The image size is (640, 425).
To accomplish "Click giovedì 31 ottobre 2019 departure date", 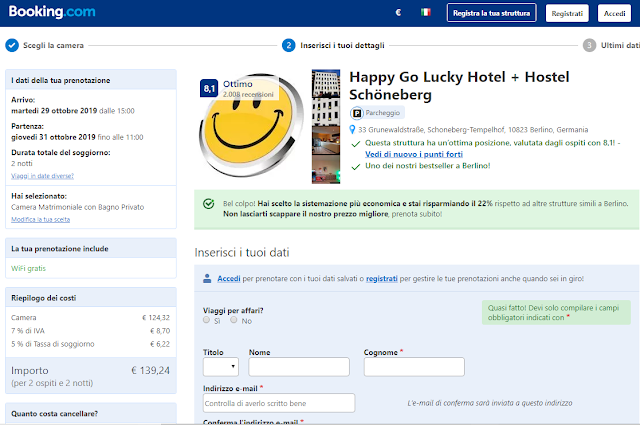I will 53,137.
